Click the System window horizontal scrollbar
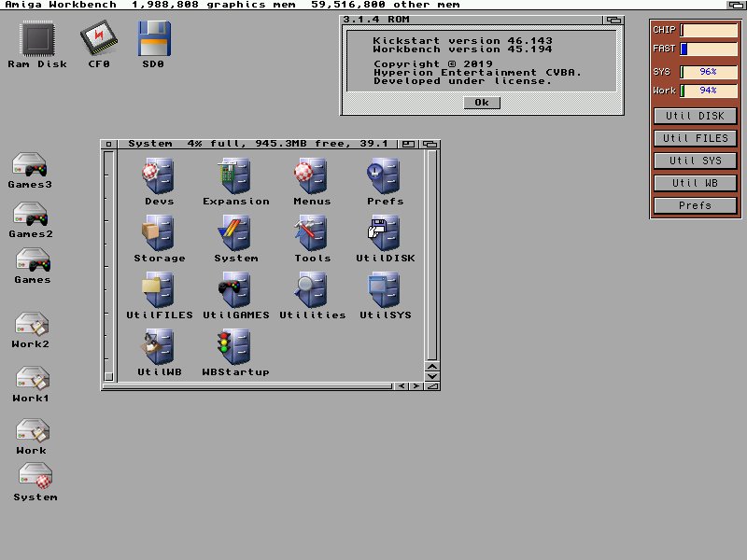747x560 pixels. tap(247, 385)
